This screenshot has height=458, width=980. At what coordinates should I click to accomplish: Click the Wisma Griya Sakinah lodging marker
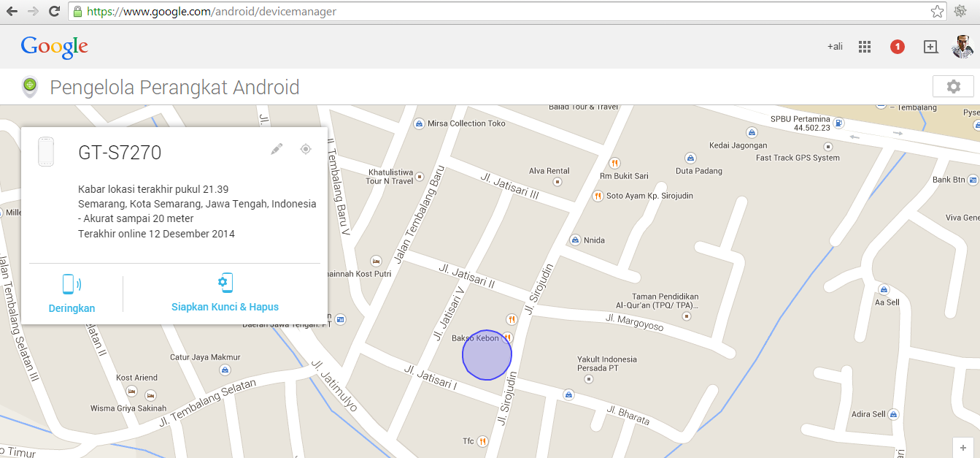click(x=150, y=394)
